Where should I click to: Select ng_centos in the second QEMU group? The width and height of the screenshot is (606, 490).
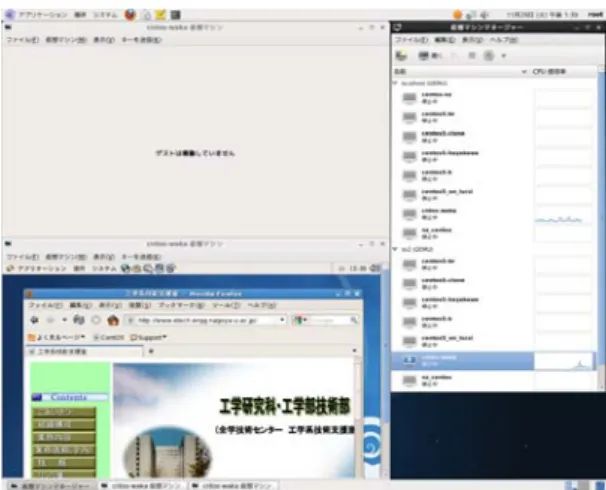[463, 380]
